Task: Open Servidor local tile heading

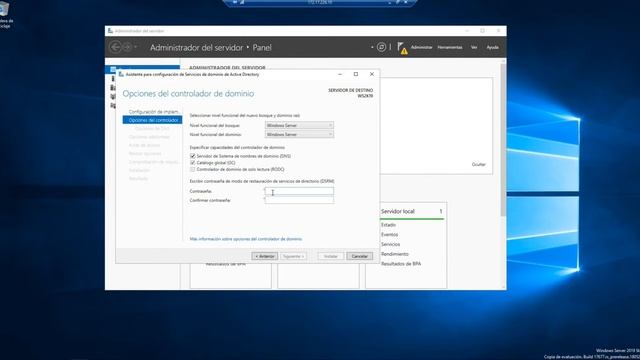Action: tap(398, 211)
